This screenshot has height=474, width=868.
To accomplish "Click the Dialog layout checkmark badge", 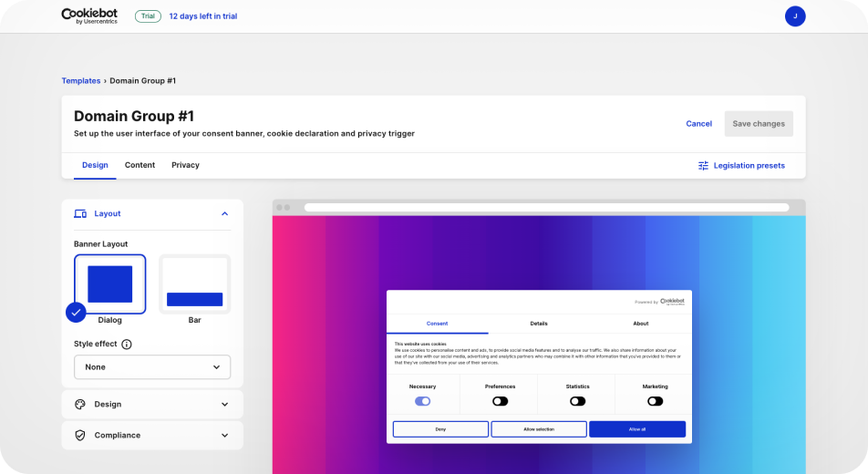I will pos(76,312).
